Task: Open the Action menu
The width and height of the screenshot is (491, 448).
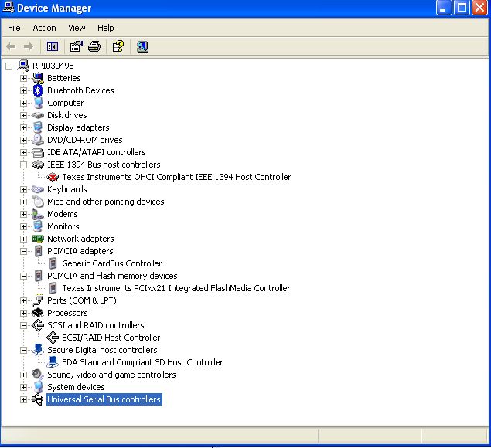Action: click(44, 28)
